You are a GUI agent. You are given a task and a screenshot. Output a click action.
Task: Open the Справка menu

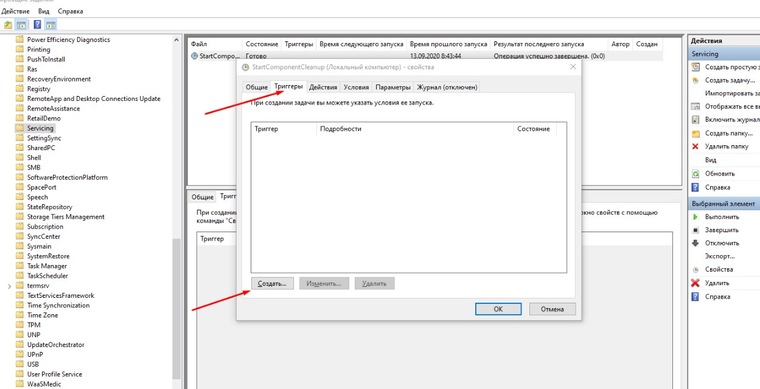click(70, 11)
